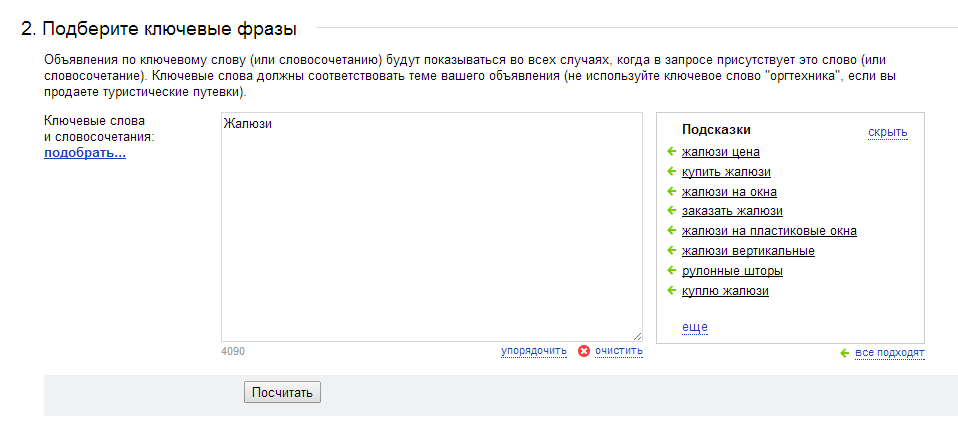
Task: Expand more hints via 'еще' link
Action: [x=695, y=327]
